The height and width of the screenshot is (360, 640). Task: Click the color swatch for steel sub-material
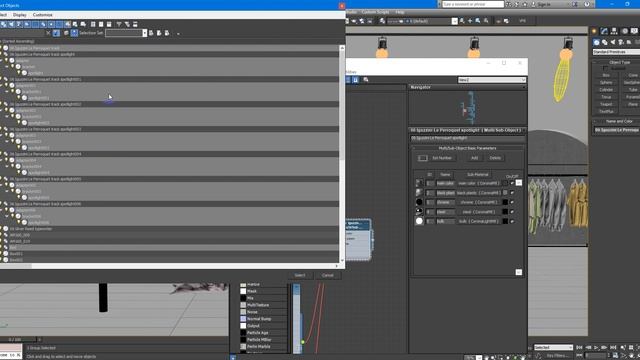505,211
